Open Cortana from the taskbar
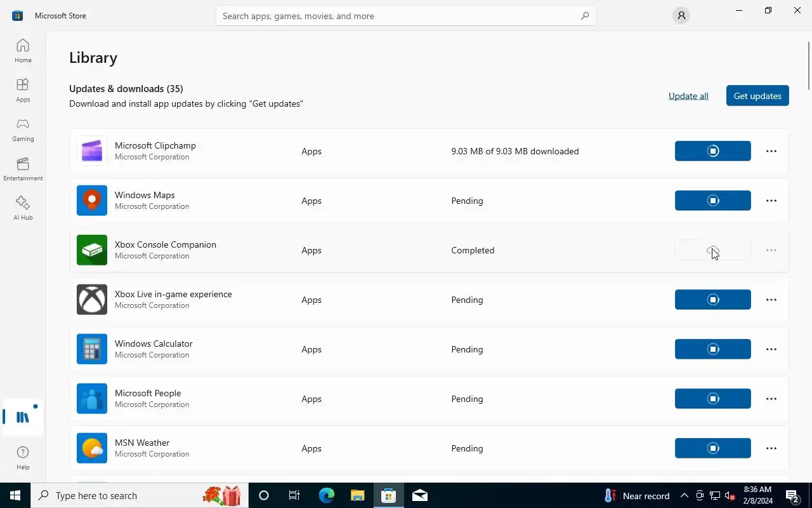812x508 pixels. pos(264,495)
